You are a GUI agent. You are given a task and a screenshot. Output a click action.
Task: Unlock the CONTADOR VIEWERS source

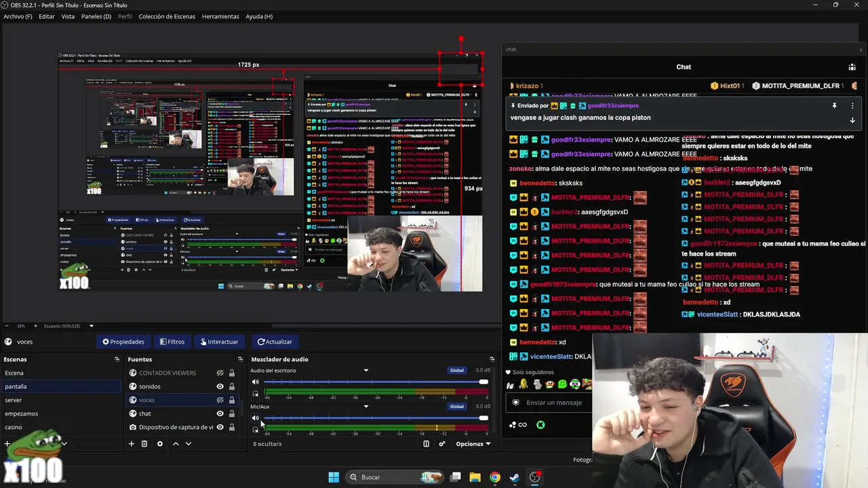(231, 373)
